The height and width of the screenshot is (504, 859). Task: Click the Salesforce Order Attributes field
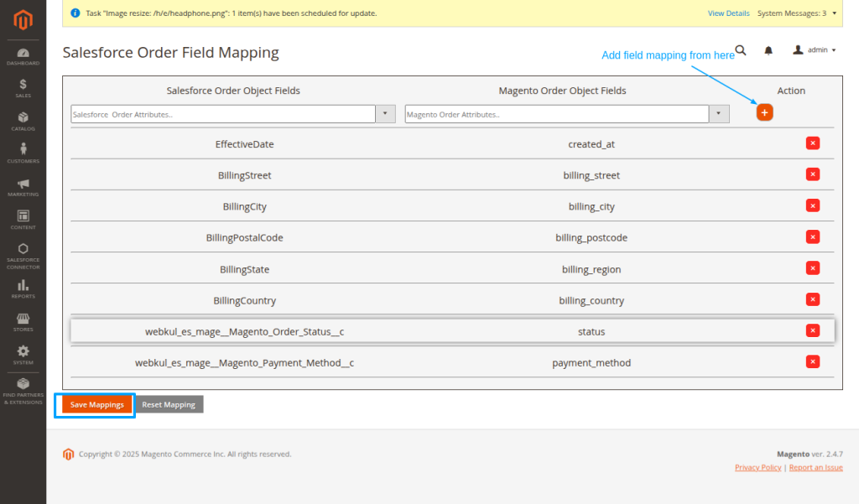click(223, 114)
